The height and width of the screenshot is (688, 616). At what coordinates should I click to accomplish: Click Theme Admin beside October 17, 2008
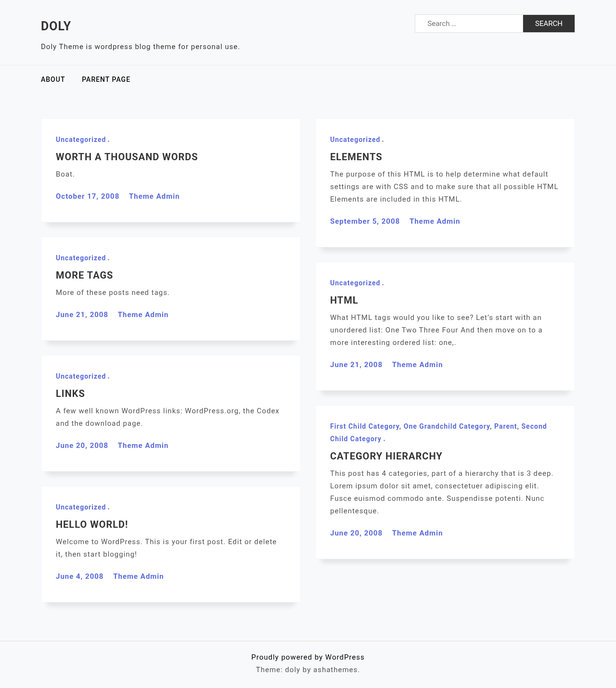154,196
